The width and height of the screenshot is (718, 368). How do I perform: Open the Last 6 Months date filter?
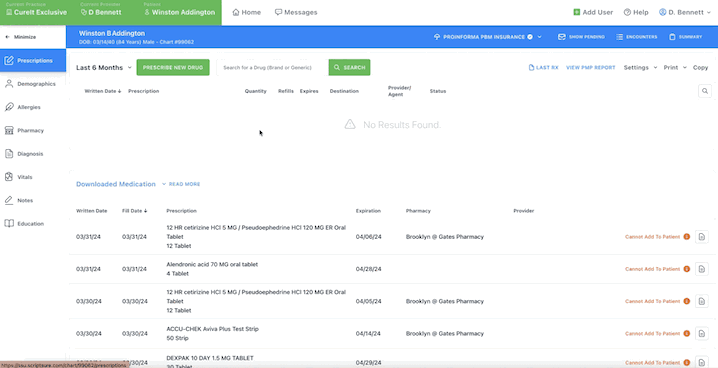coord(104,67)
